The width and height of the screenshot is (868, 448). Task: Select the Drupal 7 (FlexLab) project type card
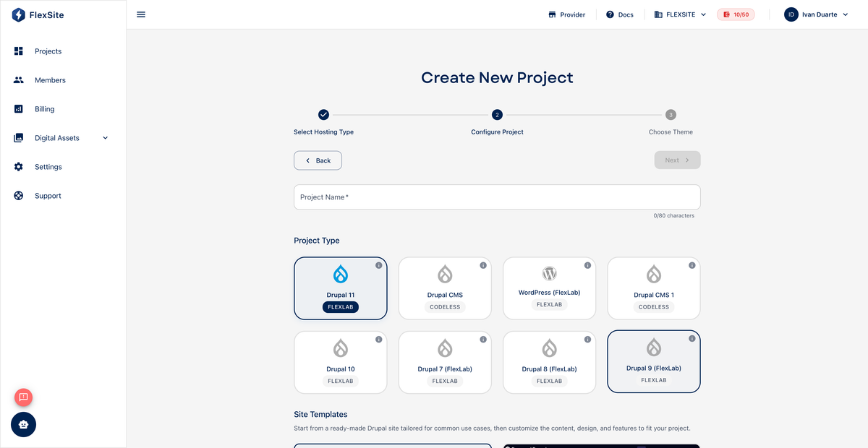[445, 362]
